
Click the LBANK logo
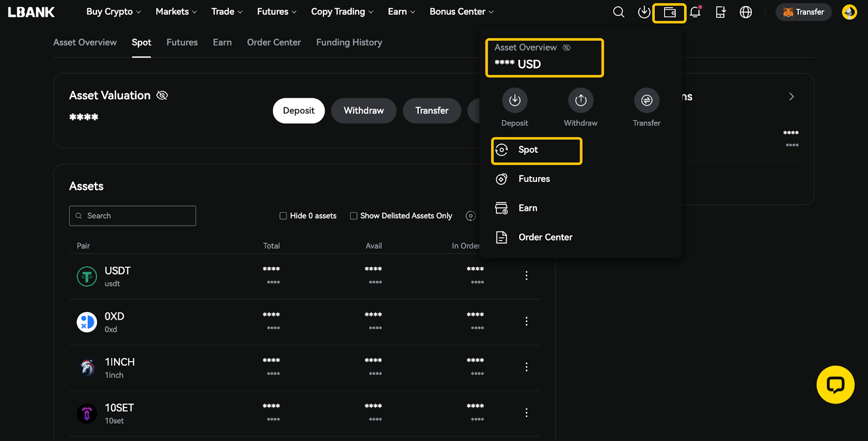pyautogui.click(x=31, y=12)
